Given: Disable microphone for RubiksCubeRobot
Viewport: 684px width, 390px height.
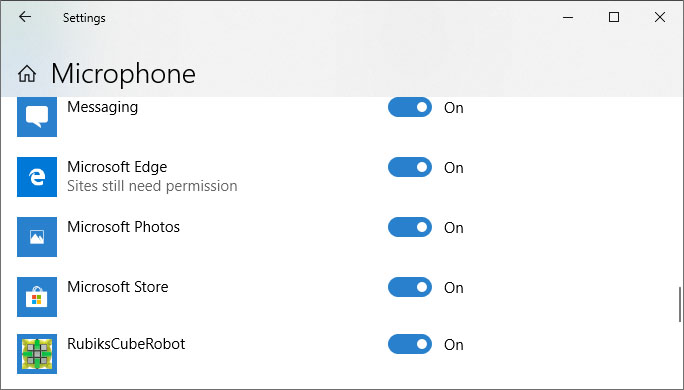Looking at the screenshot, I should click(x=410, y=344).
